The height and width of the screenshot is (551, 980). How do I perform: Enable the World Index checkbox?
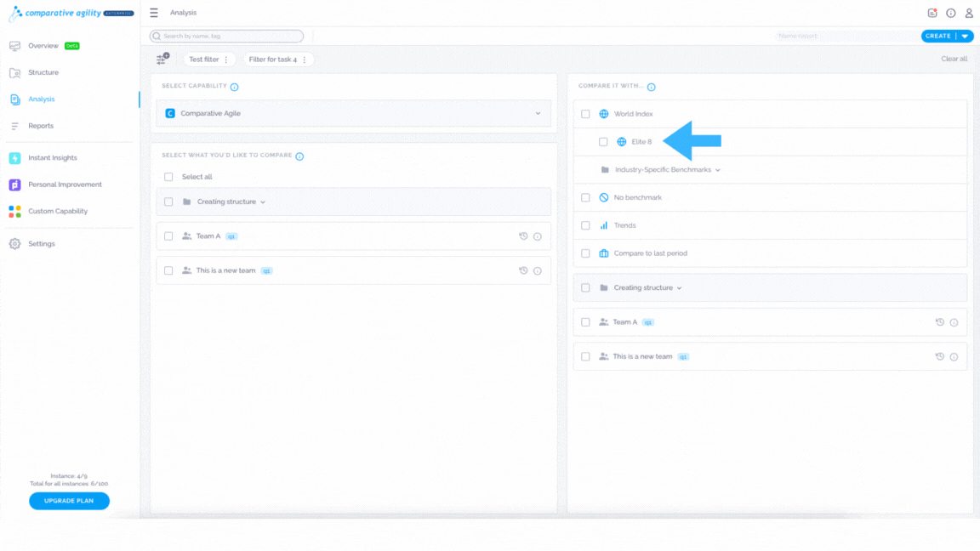pyautogui.click(x=585, y=114)
